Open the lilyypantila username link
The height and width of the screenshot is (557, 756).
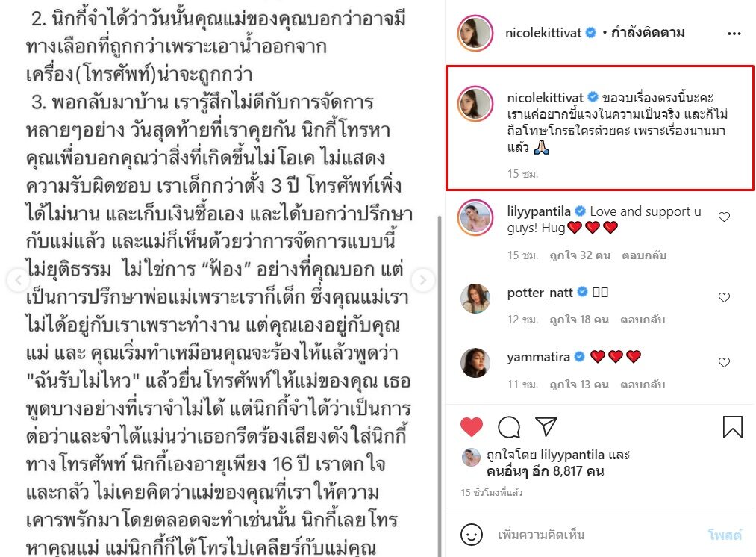click(x=539, y=211)
